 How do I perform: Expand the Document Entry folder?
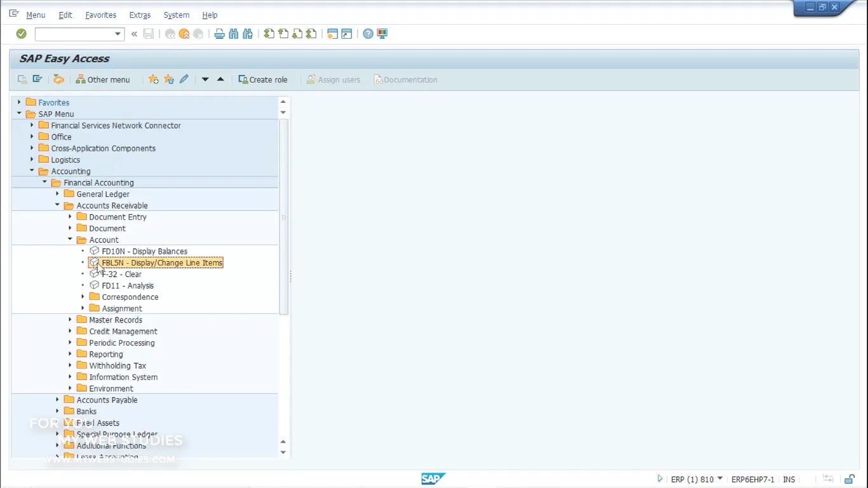[x=70, y=217]
